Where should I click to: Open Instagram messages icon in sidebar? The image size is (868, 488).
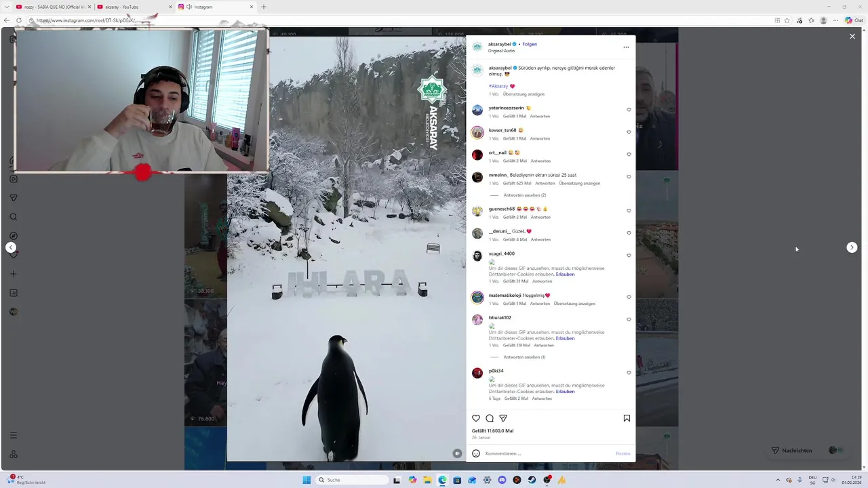pos(14,198)
